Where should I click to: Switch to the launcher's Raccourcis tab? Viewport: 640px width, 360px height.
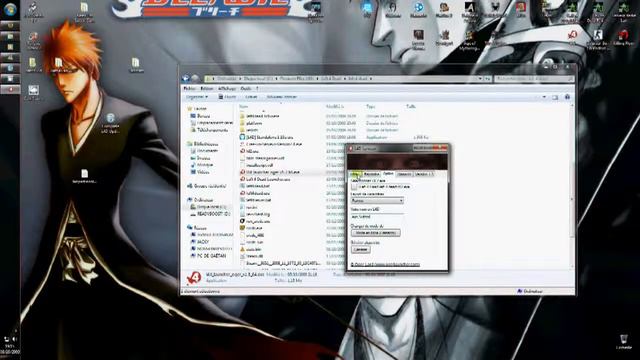pos(371,174)
